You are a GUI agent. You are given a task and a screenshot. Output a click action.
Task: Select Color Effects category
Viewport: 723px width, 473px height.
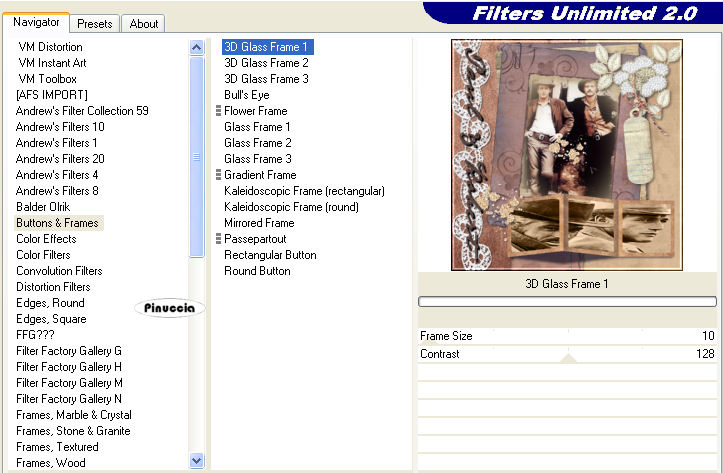(x=46, y=239)
